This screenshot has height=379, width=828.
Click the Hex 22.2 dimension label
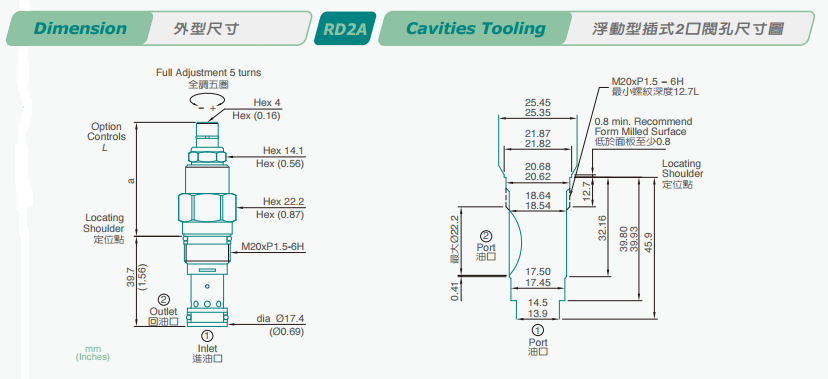coord(284,202)
